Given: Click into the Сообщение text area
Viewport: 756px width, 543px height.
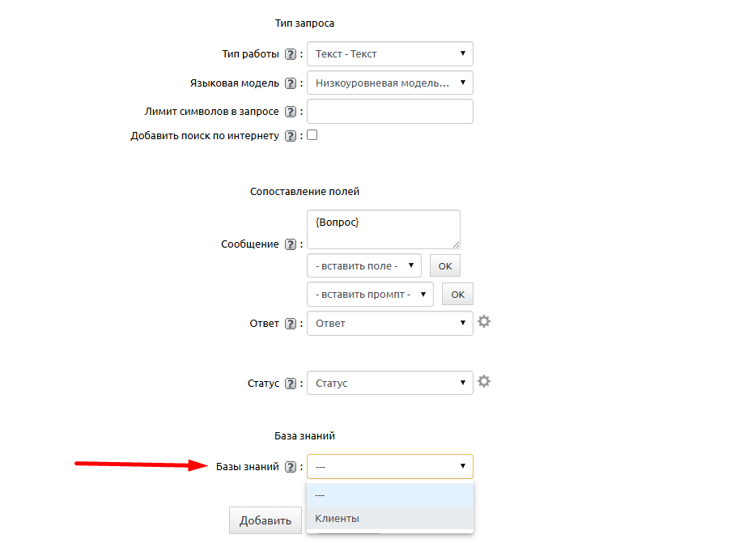Looking at the screenshot, I should [x=383, y=229].
